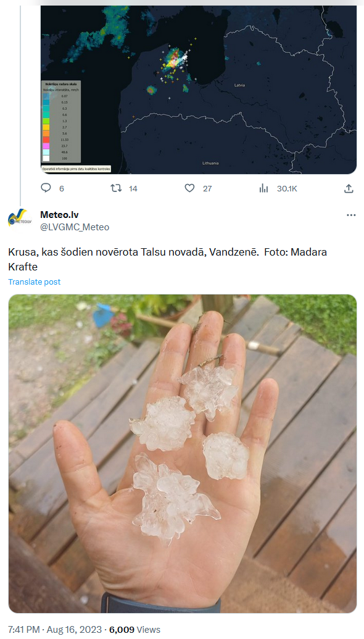Click the 27 likes count
Viewport: 364px width, 639px height.
coord(207,188)
